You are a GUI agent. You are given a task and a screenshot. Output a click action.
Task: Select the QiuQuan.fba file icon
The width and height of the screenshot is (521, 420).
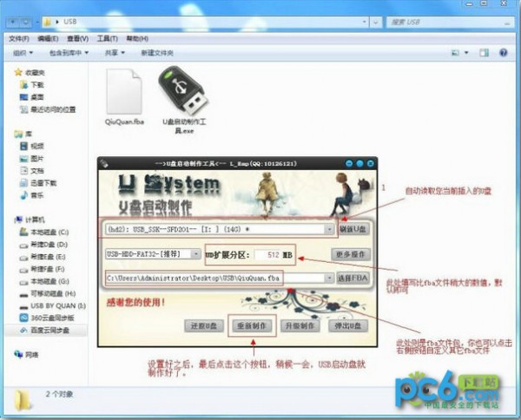124,92
